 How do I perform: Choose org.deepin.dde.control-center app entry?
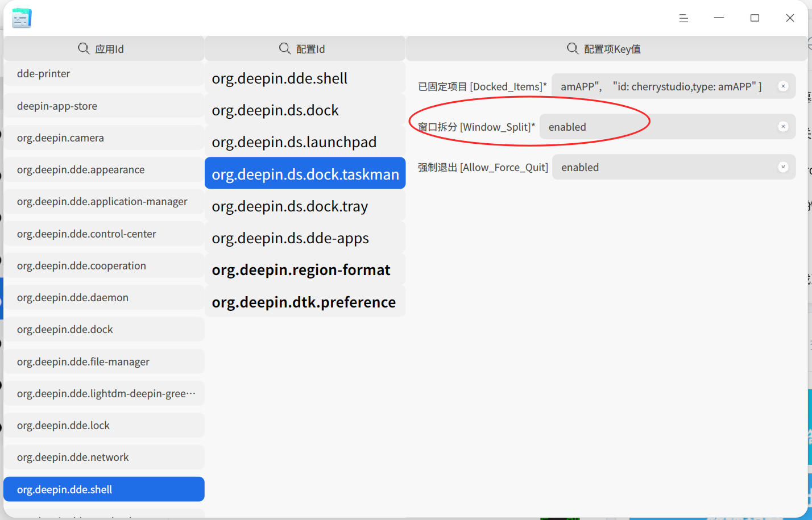coord(104,234)
